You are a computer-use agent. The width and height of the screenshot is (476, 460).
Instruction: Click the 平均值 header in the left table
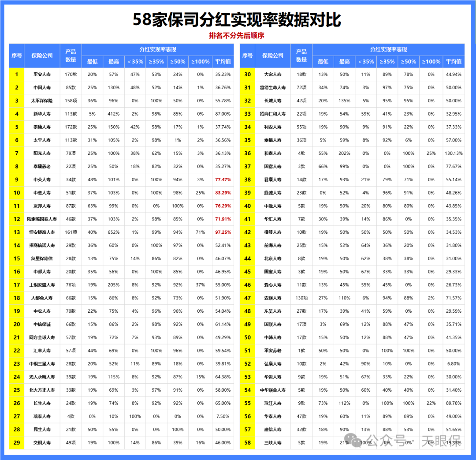pos(222,62)
